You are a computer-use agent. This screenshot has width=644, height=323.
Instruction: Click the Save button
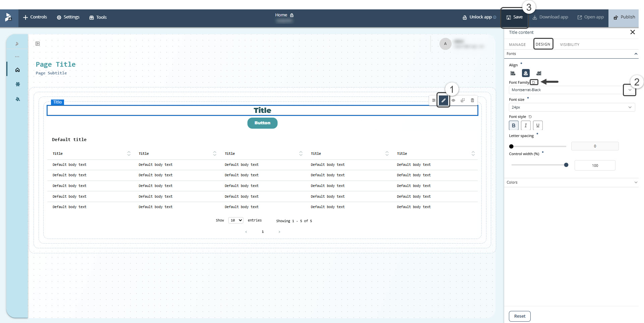click(514, 17)
